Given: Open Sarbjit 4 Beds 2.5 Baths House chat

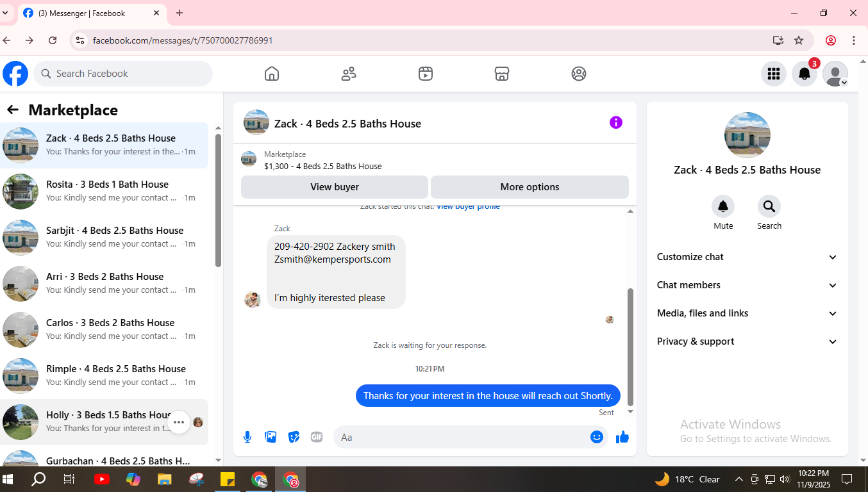Looking at the screenshot, I should pyautogui.click(x=104, y=238).
